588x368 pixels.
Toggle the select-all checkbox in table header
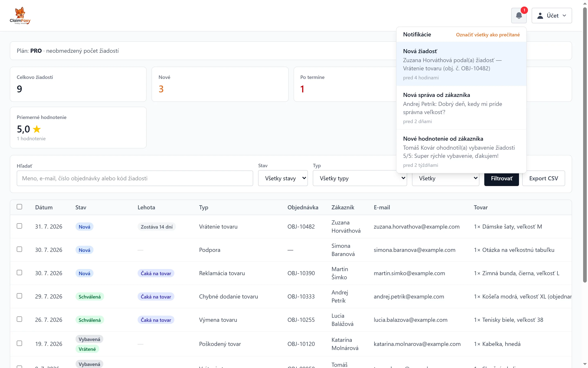[19, 207]
